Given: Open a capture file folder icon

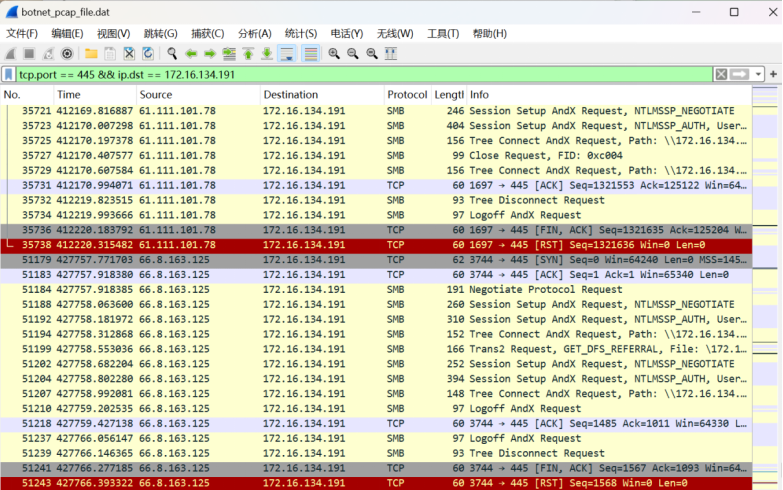Looking at the screenshot, I should pyautogui.click(x=91, y=53).
